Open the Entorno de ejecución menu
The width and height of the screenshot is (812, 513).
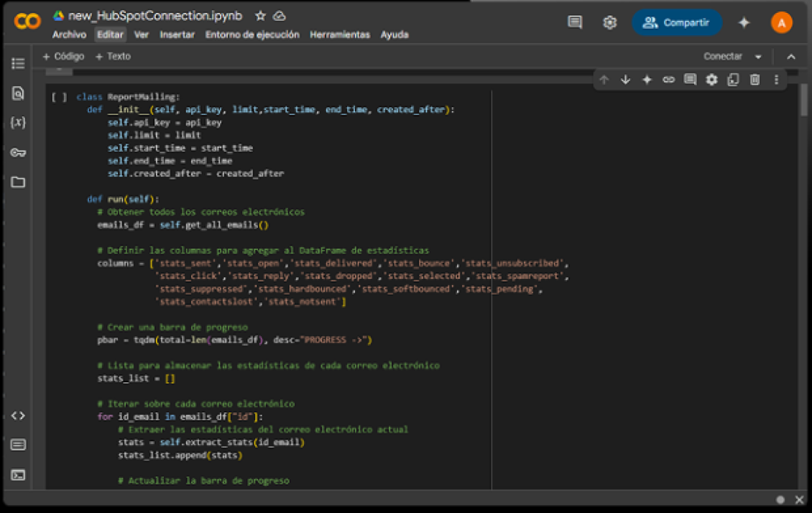[252, 34]
